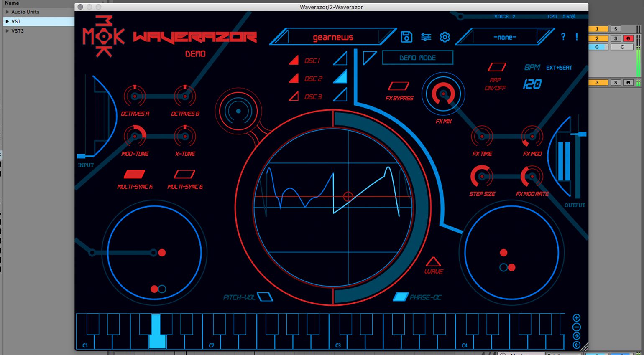Arm record on track 2 in the DAW
The image size is (644, 355).
(628, 38)
